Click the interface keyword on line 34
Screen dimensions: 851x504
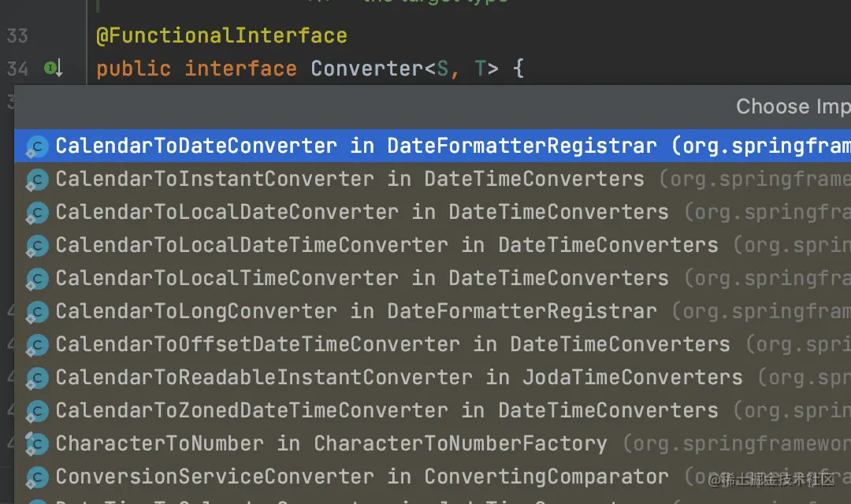click(x=240, y=69)
